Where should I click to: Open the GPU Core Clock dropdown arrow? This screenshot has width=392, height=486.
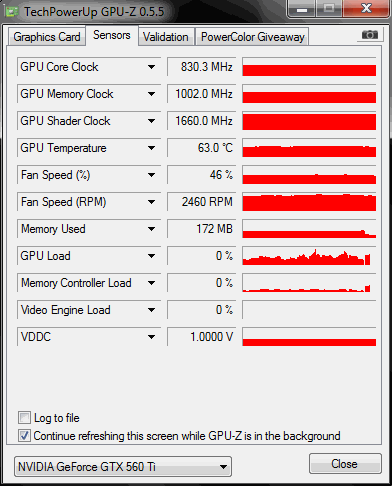point(151,67)
